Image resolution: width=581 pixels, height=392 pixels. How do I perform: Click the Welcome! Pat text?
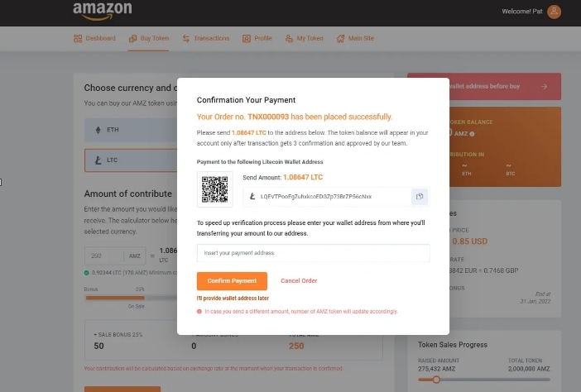click(x=521, y=12)
